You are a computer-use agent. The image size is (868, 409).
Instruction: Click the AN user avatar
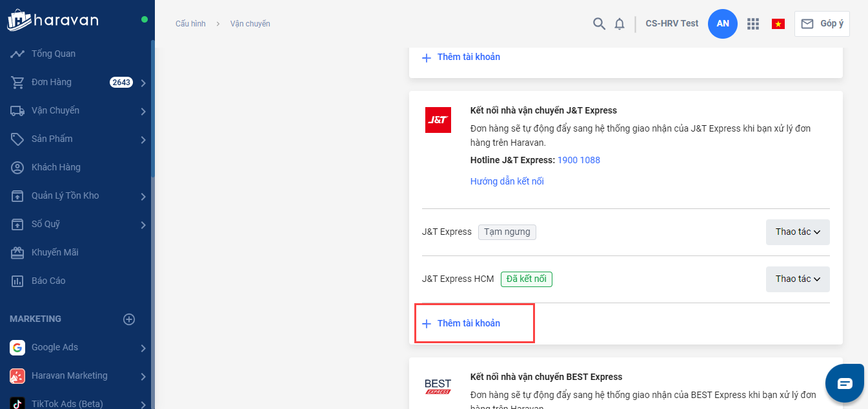(723, 24)
